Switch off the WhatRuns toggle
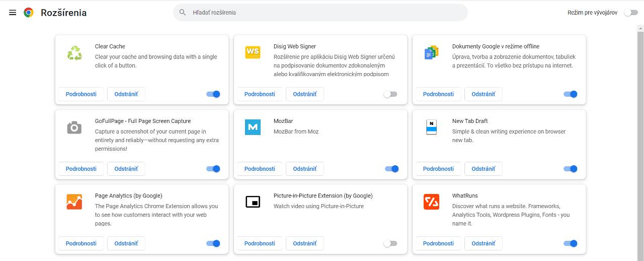This screenshot has height=261, width=644. (571, 243)
